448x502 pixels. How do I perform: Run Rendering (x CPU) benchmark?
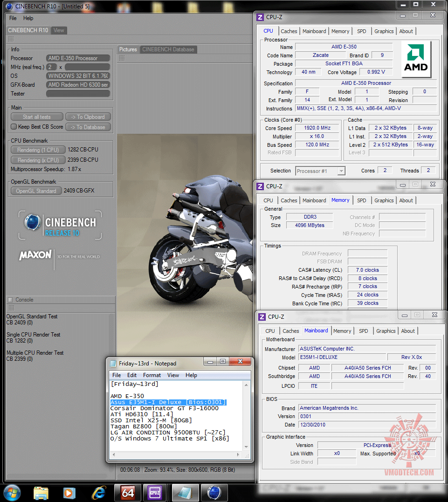(x=38, y=160)
